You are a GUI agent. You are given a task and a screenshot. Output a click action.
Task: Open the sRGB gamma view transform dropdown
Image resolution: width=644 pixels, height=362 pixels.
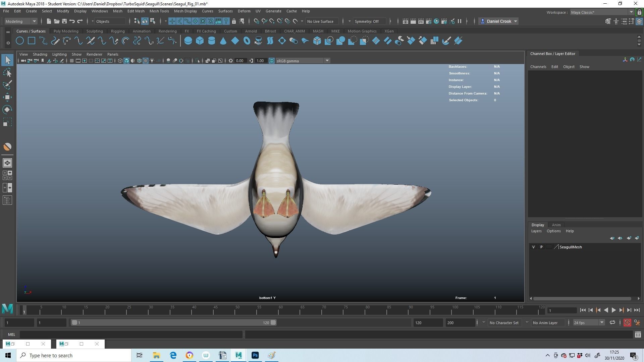(x=303, y=61)
